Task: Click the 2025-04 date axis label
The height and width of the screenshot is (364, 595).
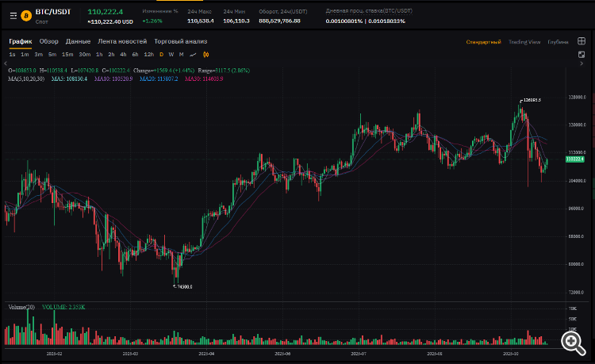Action: coord(206,354)
